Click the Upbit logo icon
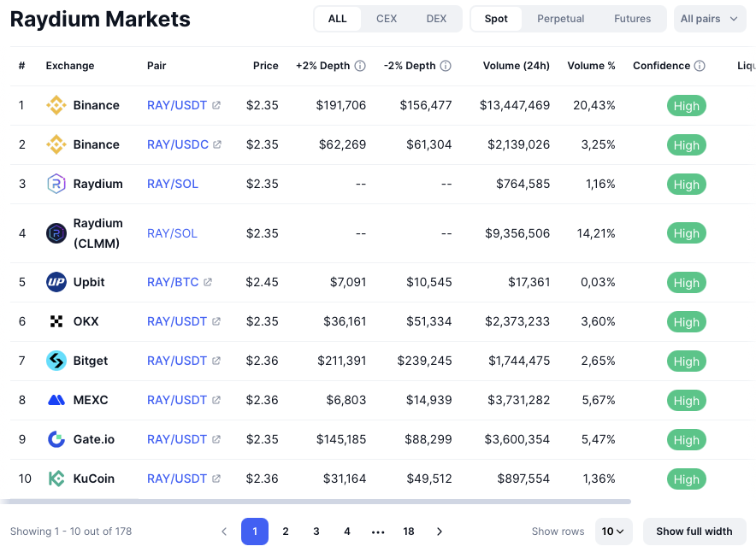The image size is (756, 558). pos(56,282)
